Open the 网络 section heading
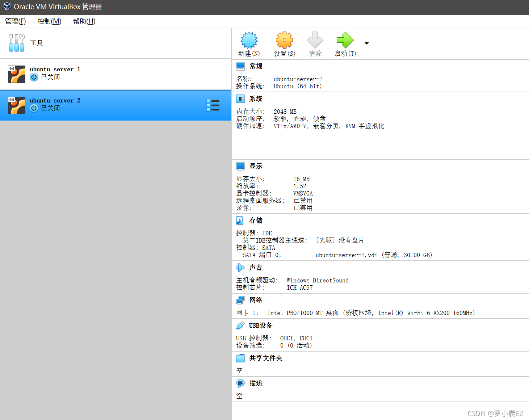 point(256,300)
